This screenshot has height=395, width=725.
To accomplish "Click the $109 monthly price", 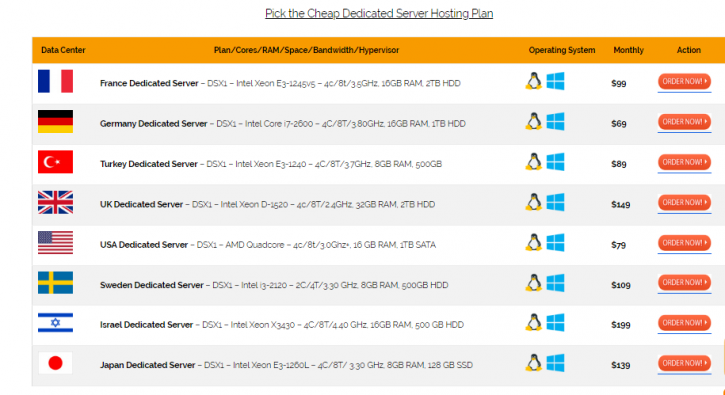I will click(621, 285).
